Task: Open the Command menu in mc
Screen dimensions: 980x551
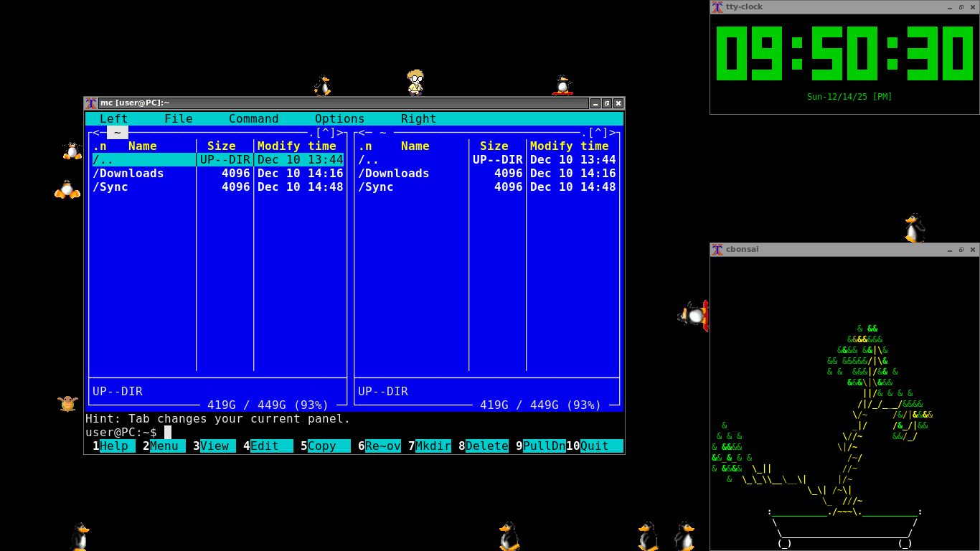Action: pos(254,119)
